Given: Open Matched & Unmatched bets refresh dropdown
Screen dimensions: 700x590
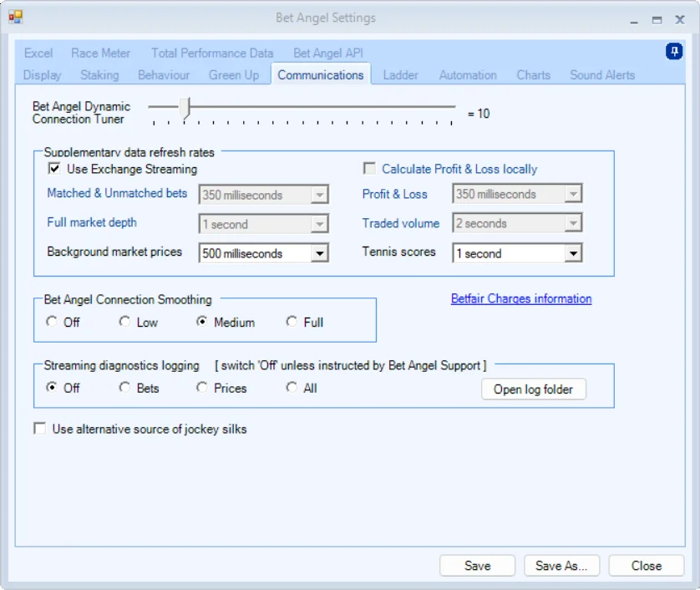Looking at the screenshot, I should click(319, 195).
